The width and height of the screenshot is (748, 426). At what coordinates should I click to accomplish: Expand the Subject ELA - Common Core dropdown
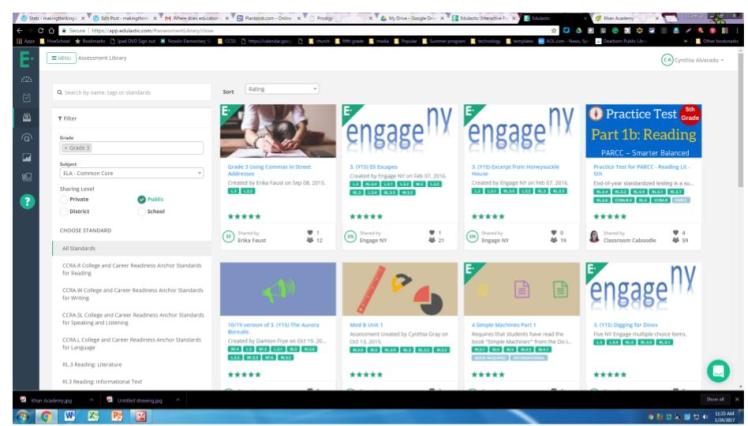(130, 173)
